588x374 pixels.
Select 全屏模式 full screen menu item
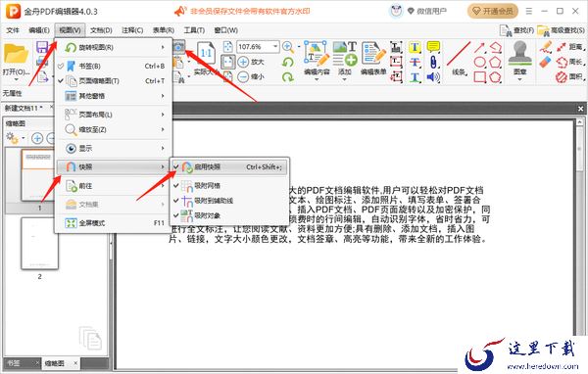point(113,223)
